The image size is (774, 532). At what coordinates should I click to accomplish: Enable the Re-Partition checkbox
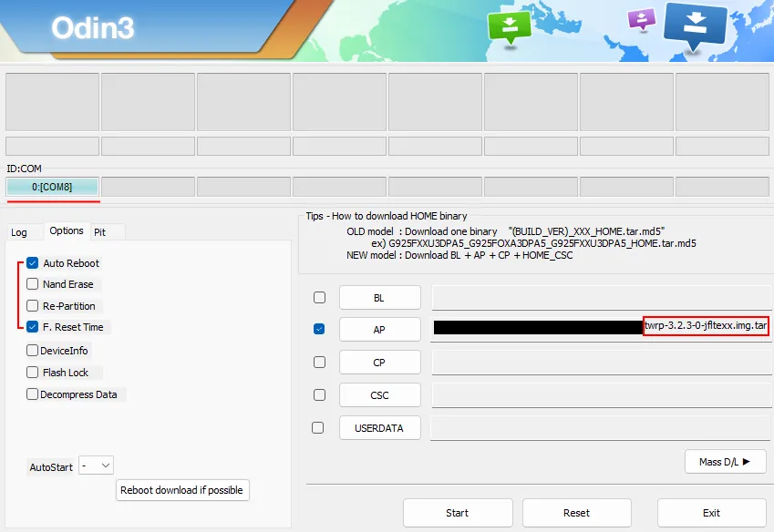(x=33, y=306)
